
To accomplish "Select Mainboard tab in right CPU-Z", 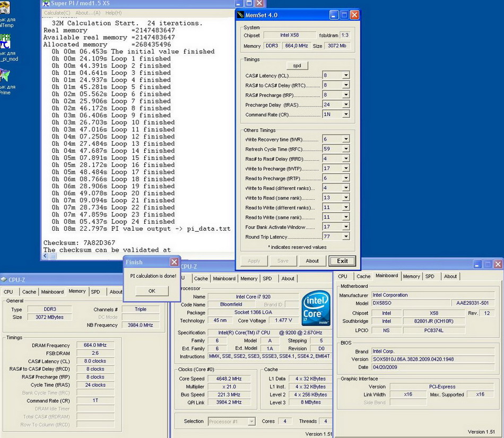I will [x=387, y=276].
